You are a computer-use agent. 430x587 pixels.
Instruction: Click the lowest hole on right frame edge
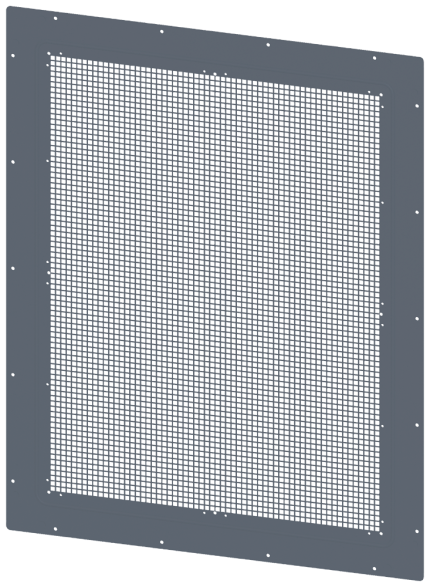click(x=417, y=531)
